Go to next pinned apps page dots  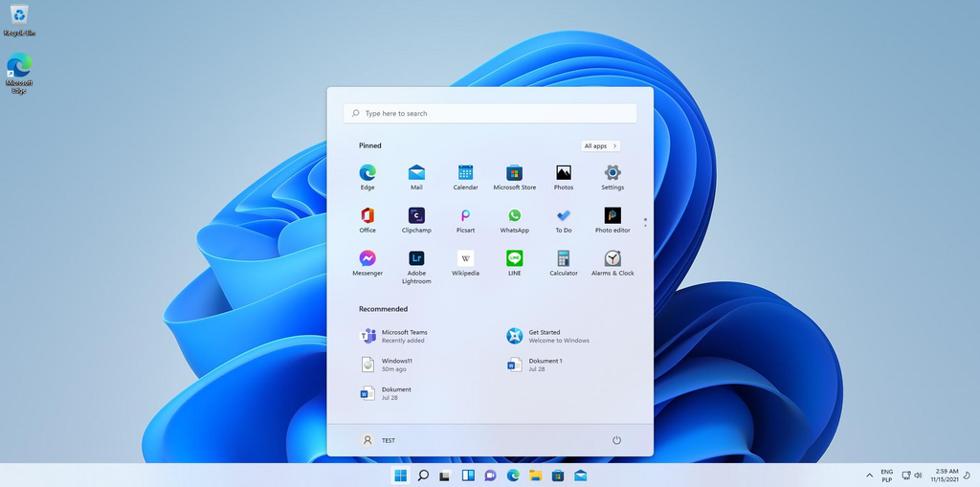pyautogui.click(x=645, y=222)
